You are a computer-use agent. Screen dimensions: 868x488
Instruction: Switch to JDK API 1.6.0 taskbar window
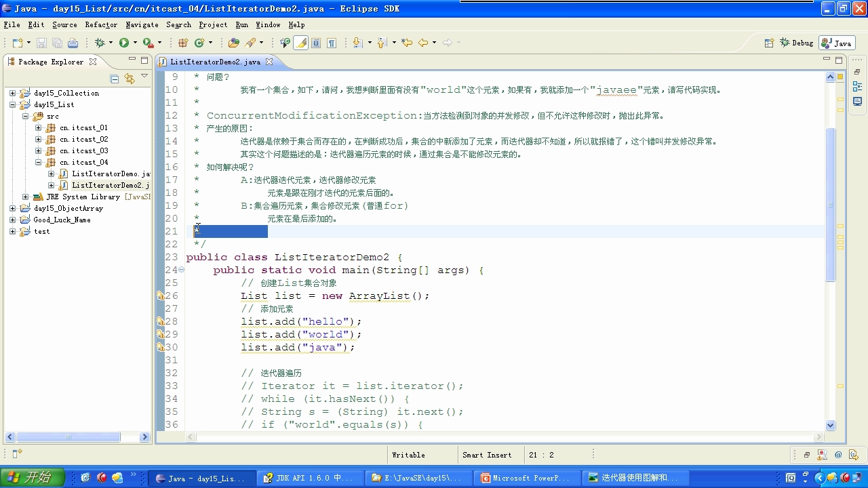[309, 478]
